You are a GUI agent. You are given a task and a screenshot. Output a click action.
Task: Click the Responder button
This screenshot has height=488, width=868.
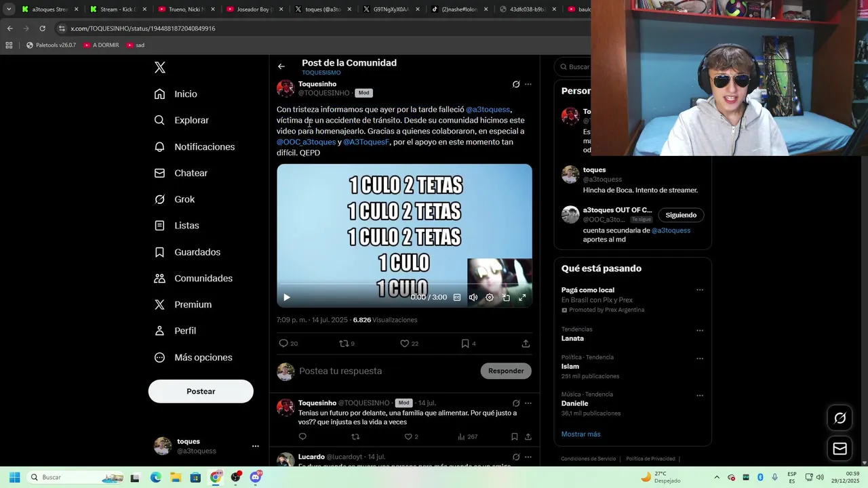pyautogui.click(x=506, y=371)
